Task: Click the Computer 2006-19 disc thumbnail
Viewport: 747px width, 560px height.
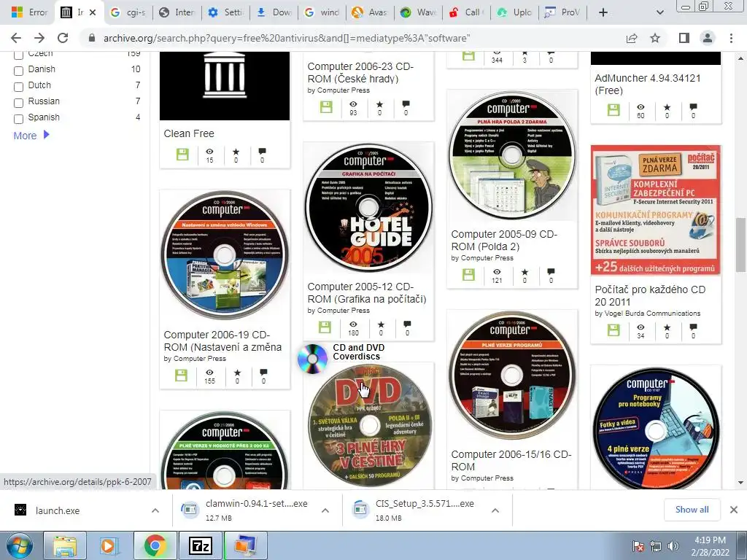Action: [x=225, y=255]
